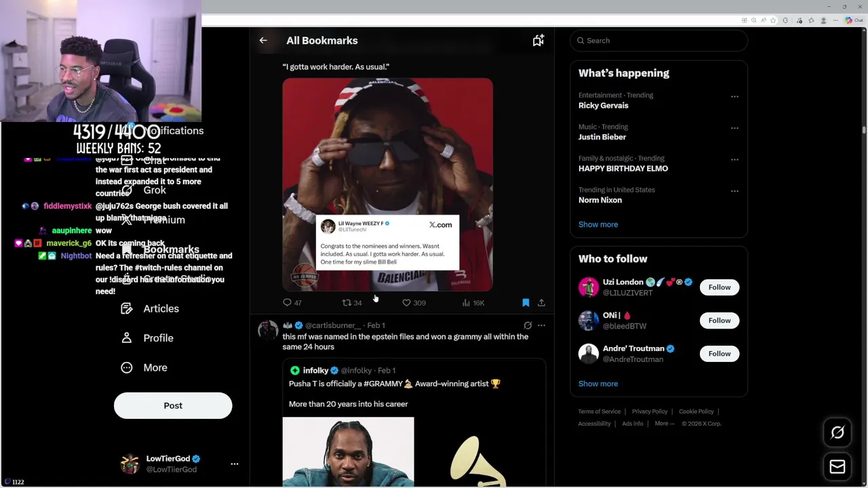Open Accessibility footer link
Image resolution: width=868 pixels, height=488 pixels.
[x=595, y=424]
